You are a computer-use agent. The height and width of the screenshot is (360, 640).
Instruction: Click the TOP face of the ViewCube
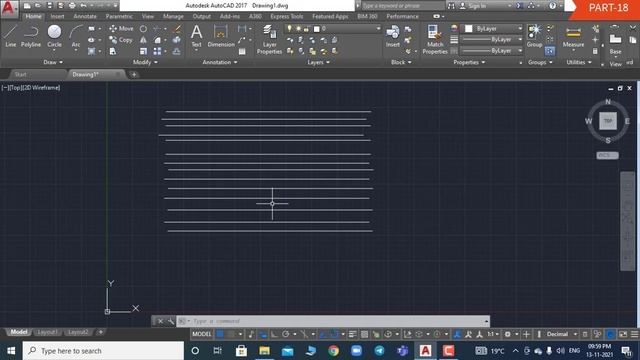[x=608, y=121]
